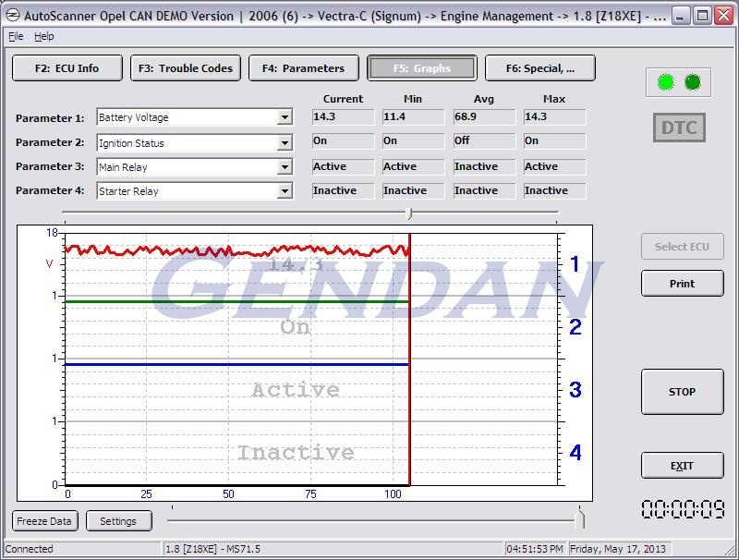Click graph channel number 1 label
Screen dimensions: 739x560
pos(575,265)
